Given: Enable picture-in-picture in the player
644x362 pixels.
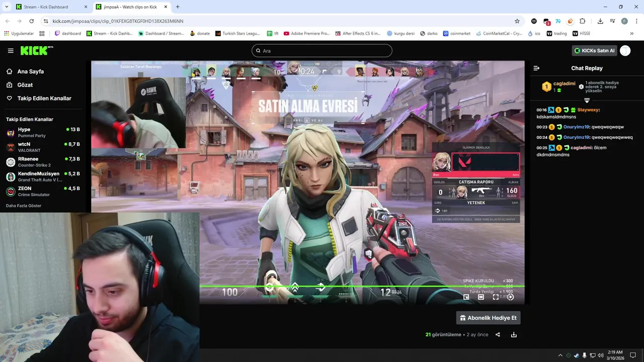Looking at the screenshot, I should point(466,297).
